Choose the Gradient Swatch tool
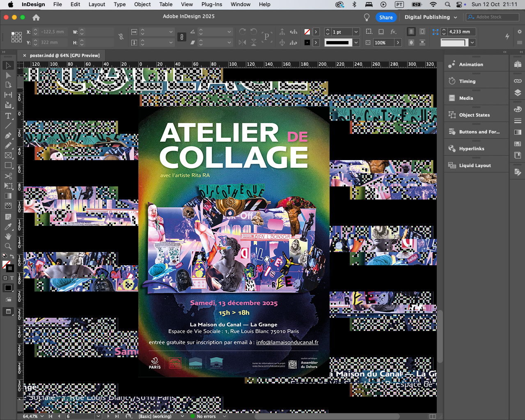Image resolution: width=525 pixels, height=420 pixels. [8, 196]
